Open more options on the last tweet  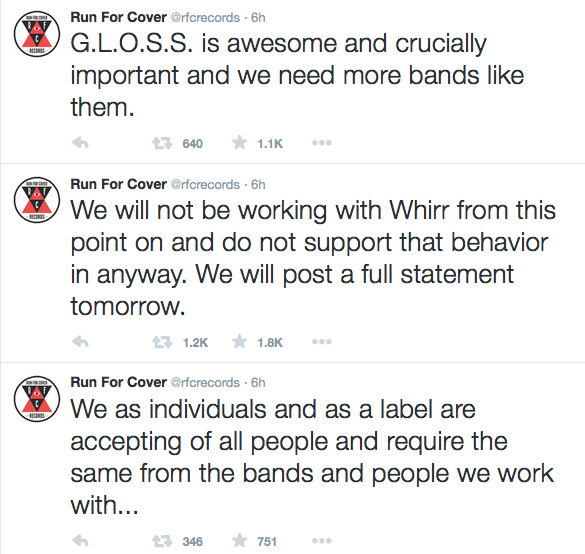322,540
